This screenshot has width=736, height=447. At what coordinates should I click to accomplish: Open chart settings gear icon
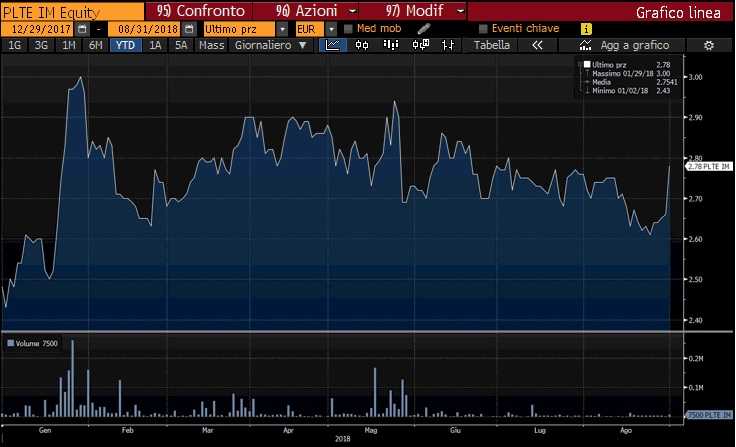coord(709,45)
